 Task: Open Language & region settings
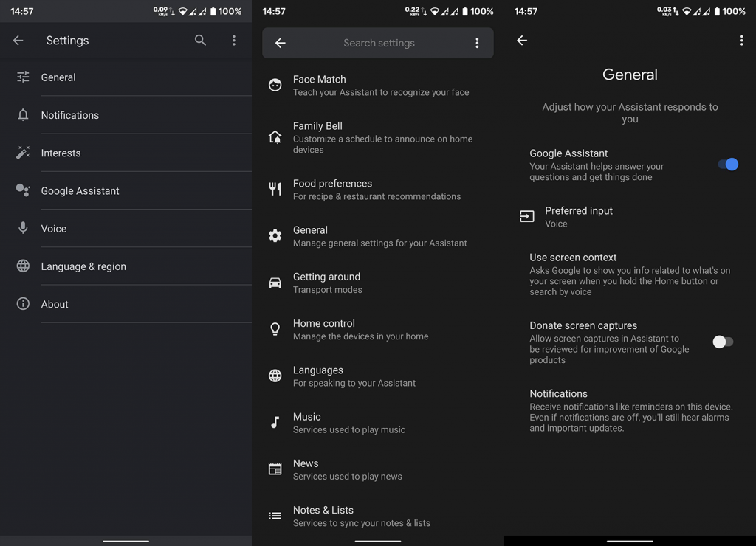[x=126, y=266]
